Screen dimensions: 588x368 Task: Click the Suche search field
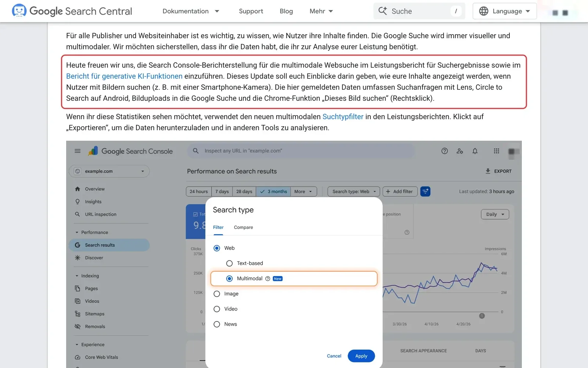pos(419,11)
